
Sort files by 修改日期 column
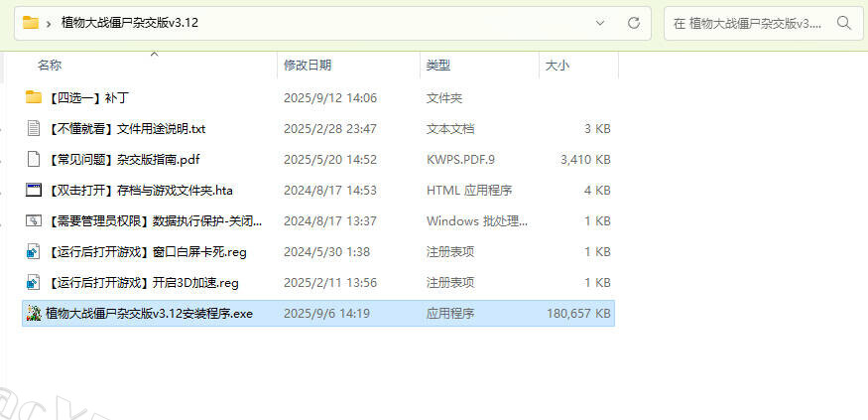point(308,66)
